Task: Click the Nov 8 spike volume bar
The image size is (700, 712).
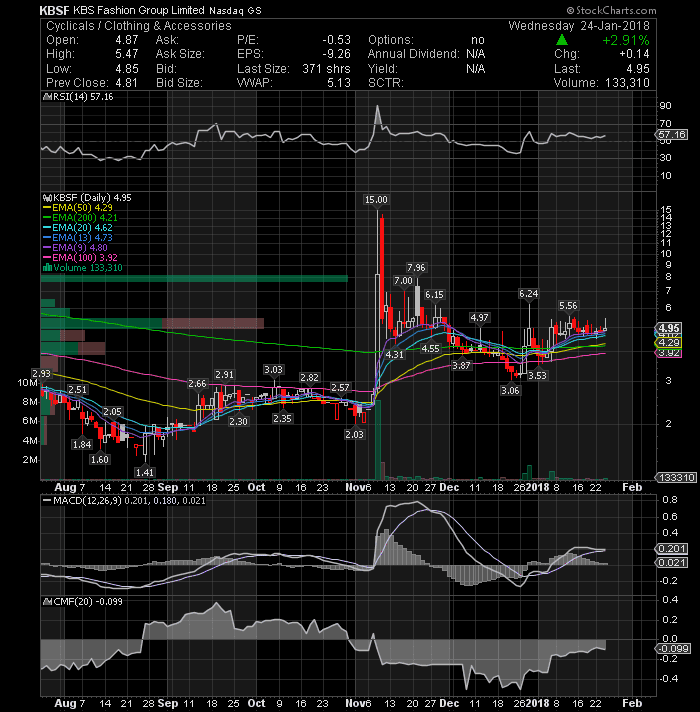Action: point(378,440)
